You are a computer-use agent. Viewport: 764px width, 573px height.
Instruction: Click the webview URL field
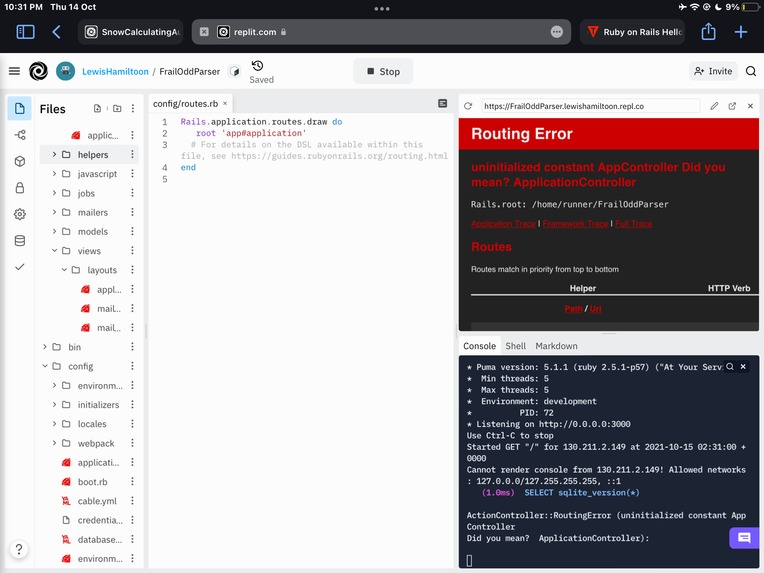pos(590,106)
